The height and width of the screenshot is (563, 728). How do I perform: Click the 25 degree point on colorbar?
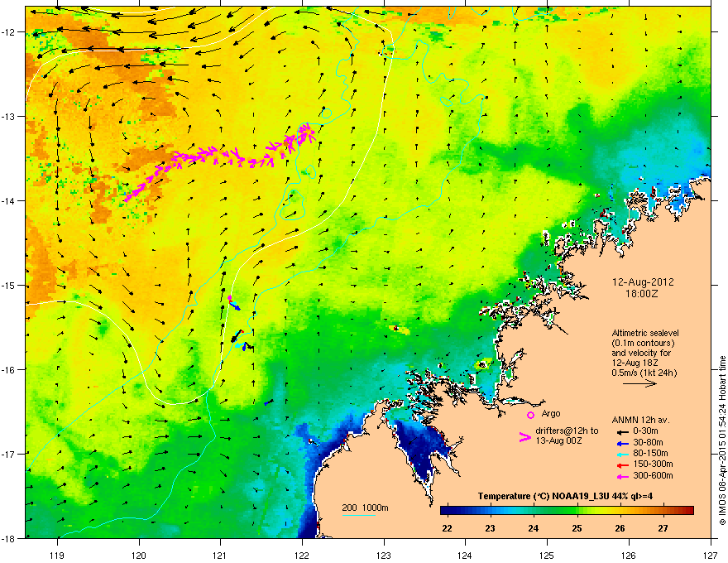click(x=577, y=511)
